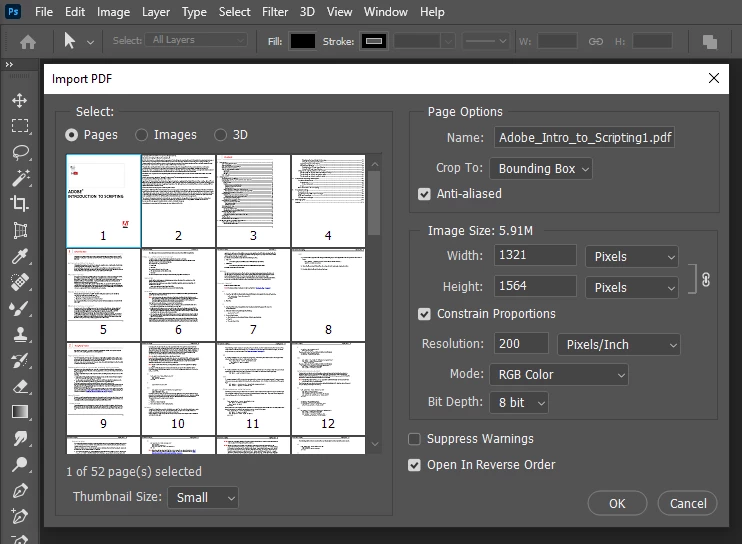Open the Bit Depth 8 bit dropdown
Screen dimensions: 742x544
tap(519, 403)
